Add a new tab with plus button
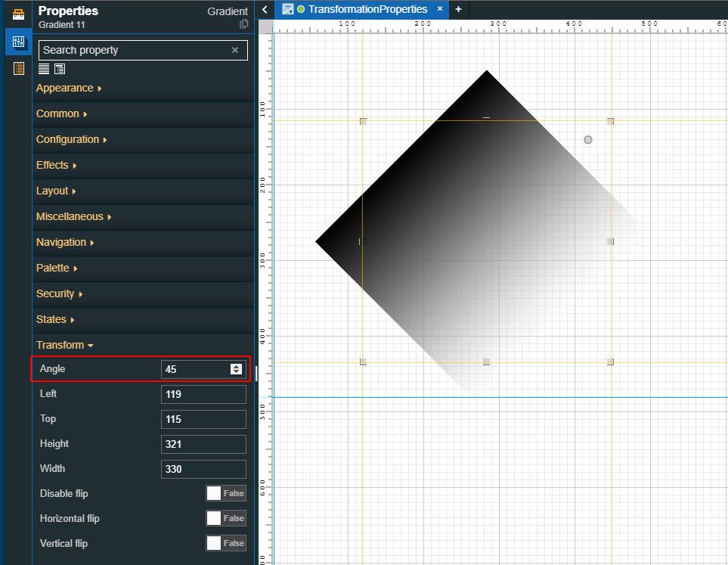Image resolution: width=728 pixels, height=565 pixels. (x=458, y=10)
